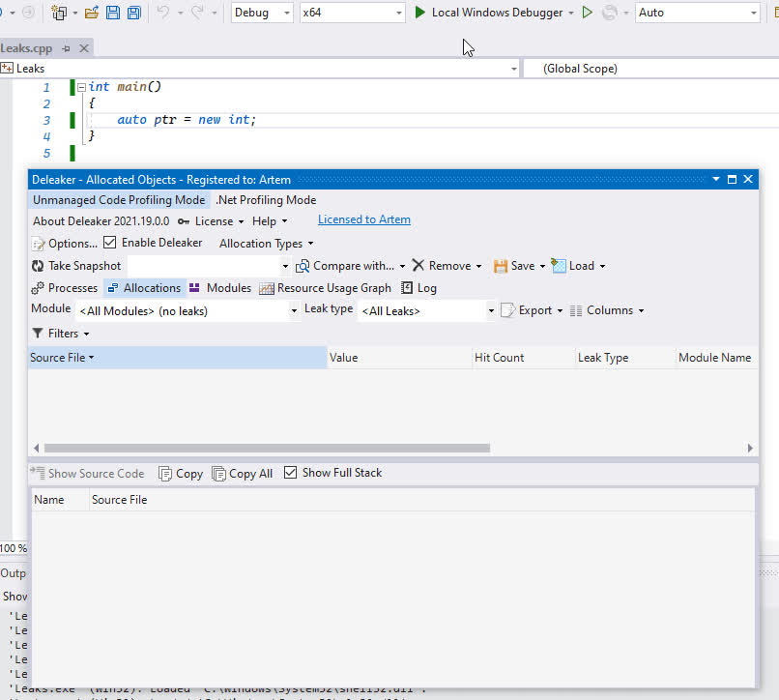779x700 pixels.
Task: Click the Save snapshot icon
Action: 501,266
